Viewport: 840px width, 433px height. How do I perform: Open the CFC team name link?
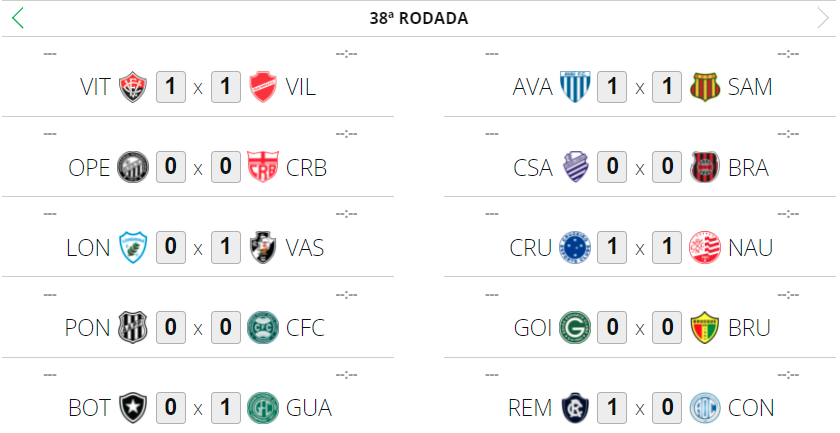coord(305,328)
